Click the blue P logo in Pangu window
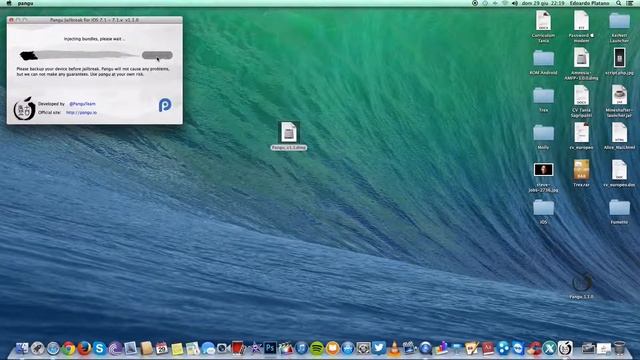This screenshot has height=360, width=640. click(165, 105)
